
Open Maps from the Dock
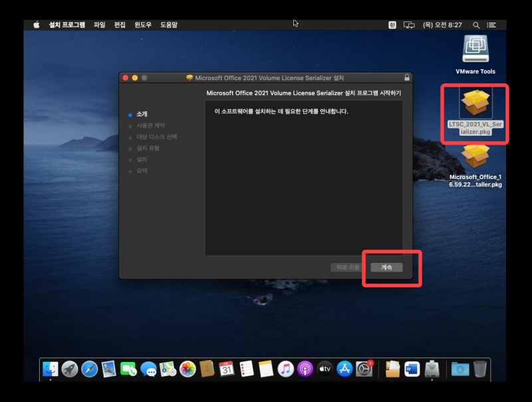pyautogui.click(x=168, y=369)
